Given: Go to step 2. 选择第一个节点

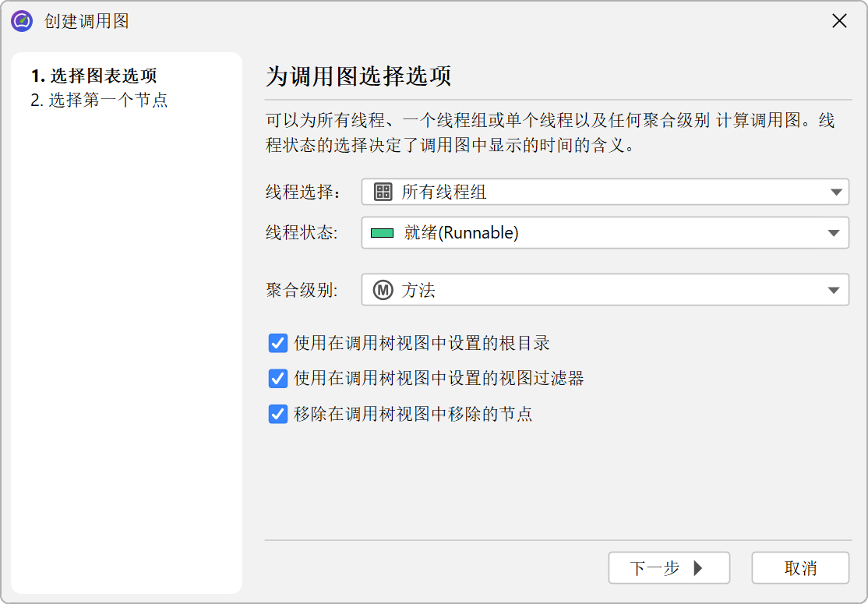Looking at the screenshot, I should 99,100.
